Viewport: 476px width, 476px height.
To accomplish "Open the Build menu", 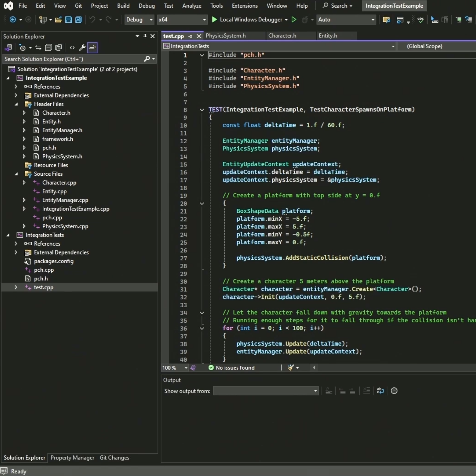I will pos(123,6).
